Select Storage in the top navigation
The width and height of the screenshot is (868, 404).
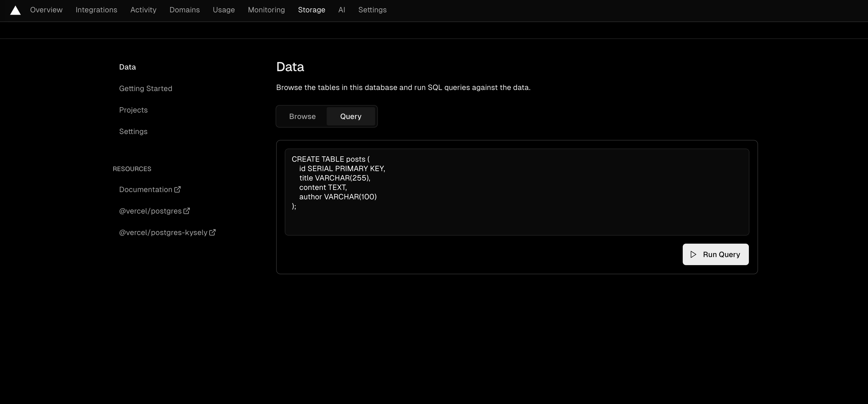tap(311, 10)
